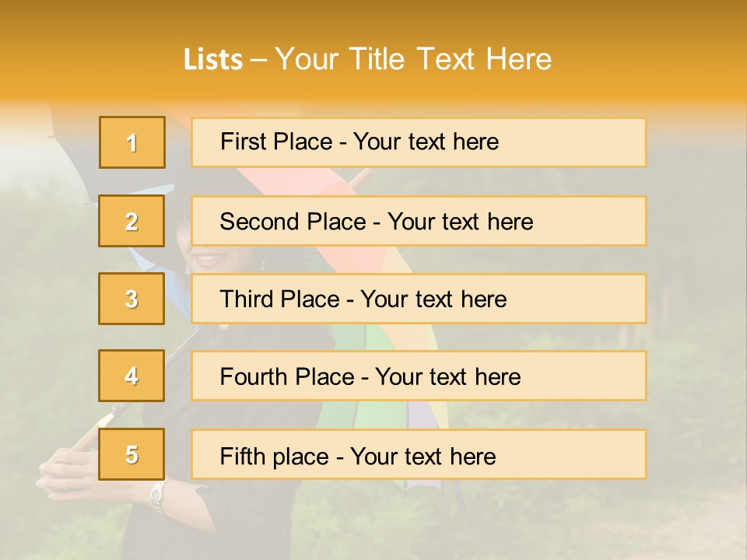The width and height of the screenshot is (747, 560).
Task: Select the number 2 box
Action: [x=132, y=221]
